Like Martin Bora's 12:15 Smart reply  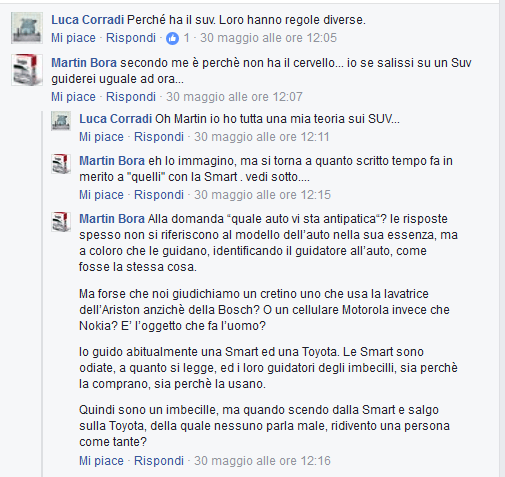tap(101, 195)
